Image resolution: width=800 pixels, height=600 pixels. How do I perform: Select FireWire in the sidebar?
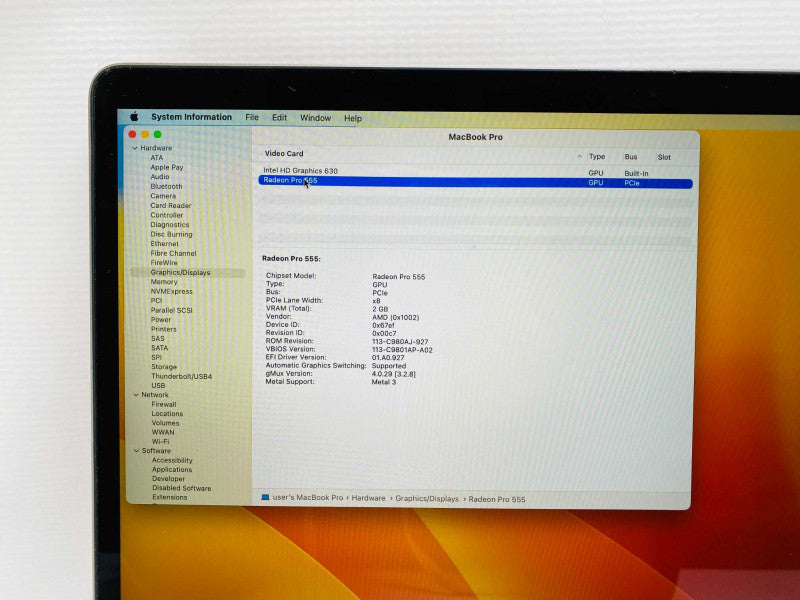tap(164, 263)
